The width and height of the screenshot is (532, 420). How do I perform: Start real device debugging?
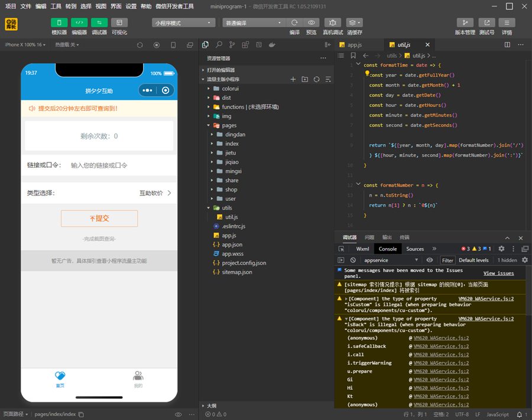332,22
